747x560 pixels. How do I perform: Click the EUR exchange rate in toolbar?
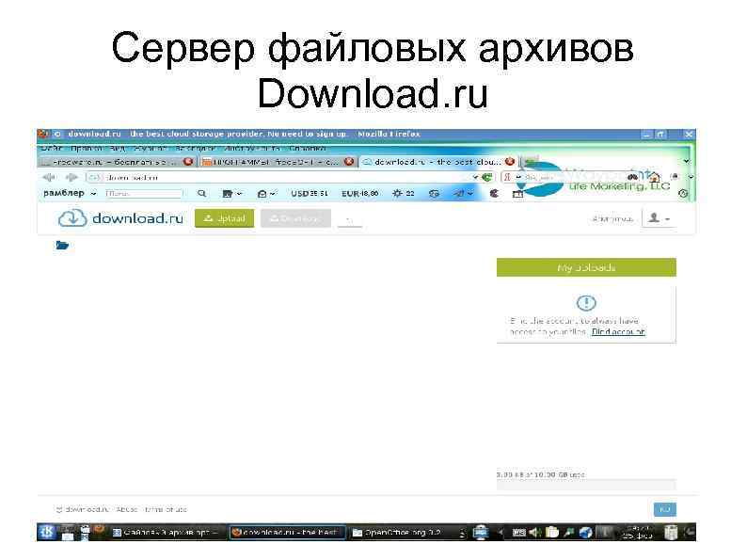(x=359, y=194)
